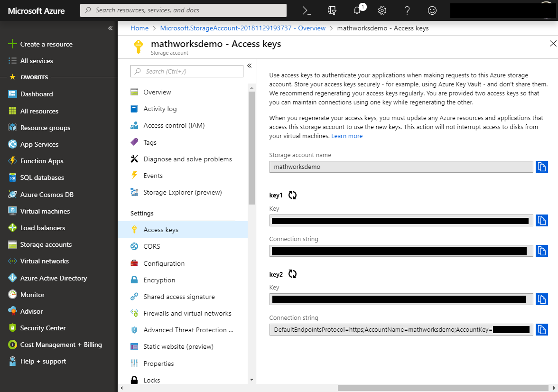Copy the storage account name
The width and height of the screenshot is (558, 392).
tap(541, 167)
